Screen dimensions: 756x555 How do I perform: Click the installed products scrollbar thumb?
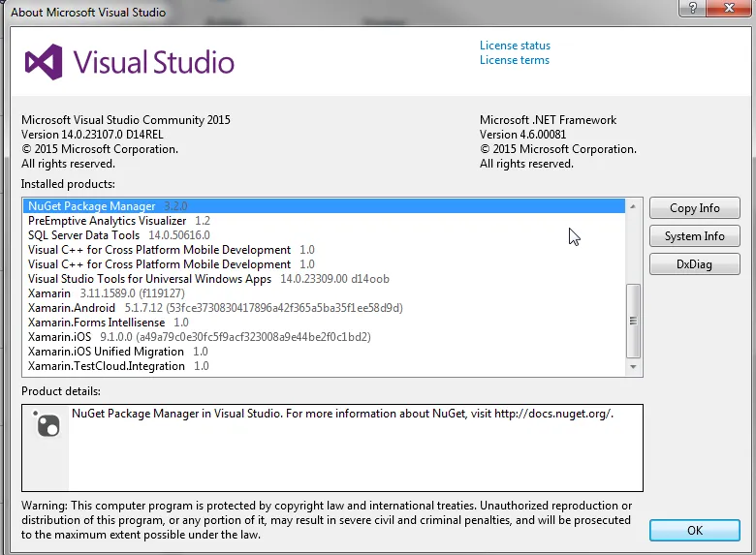click(633, 321)
